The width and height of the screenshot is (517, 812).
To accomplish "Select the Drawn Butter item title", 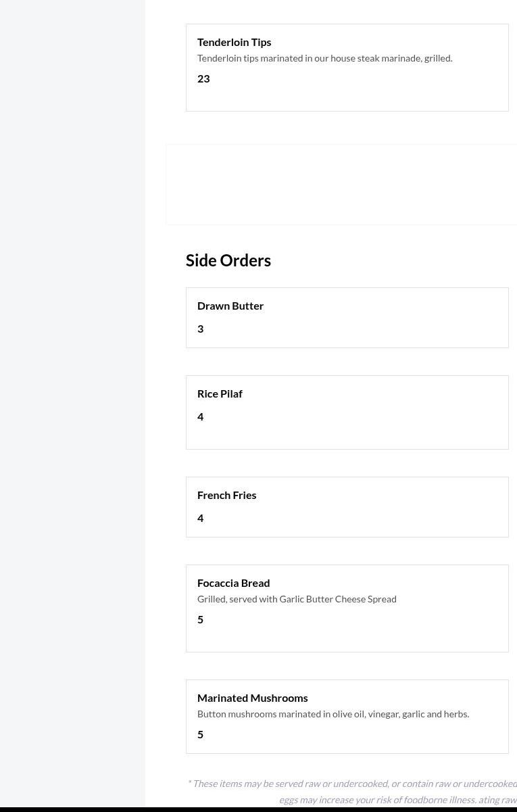I will click(x=230, y=306).
